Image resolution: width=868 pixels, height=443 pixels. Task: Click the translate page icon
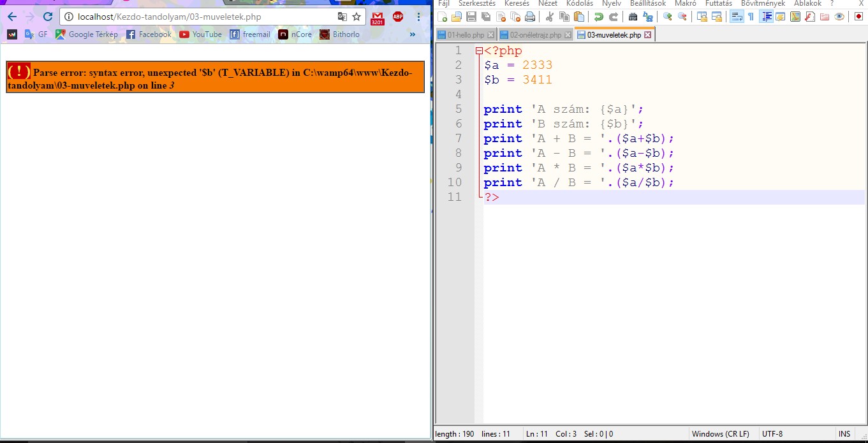[342, 17]
